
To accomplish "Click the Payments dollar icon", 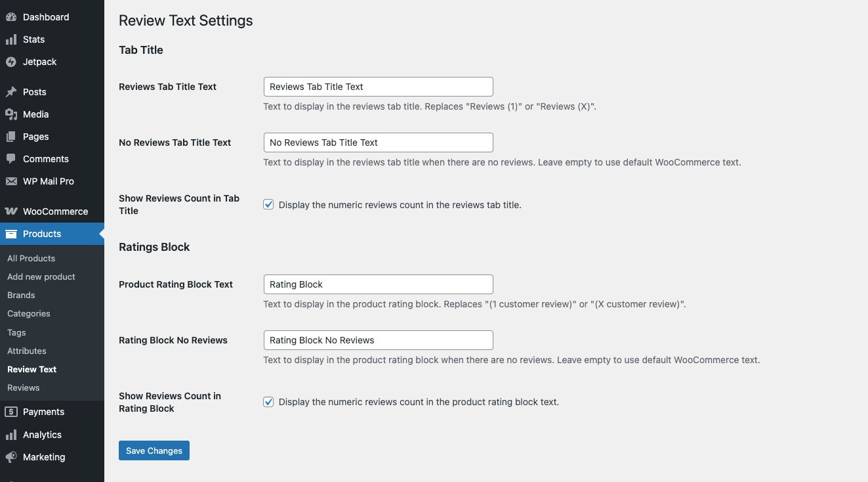I will click(x=11, y=412).
